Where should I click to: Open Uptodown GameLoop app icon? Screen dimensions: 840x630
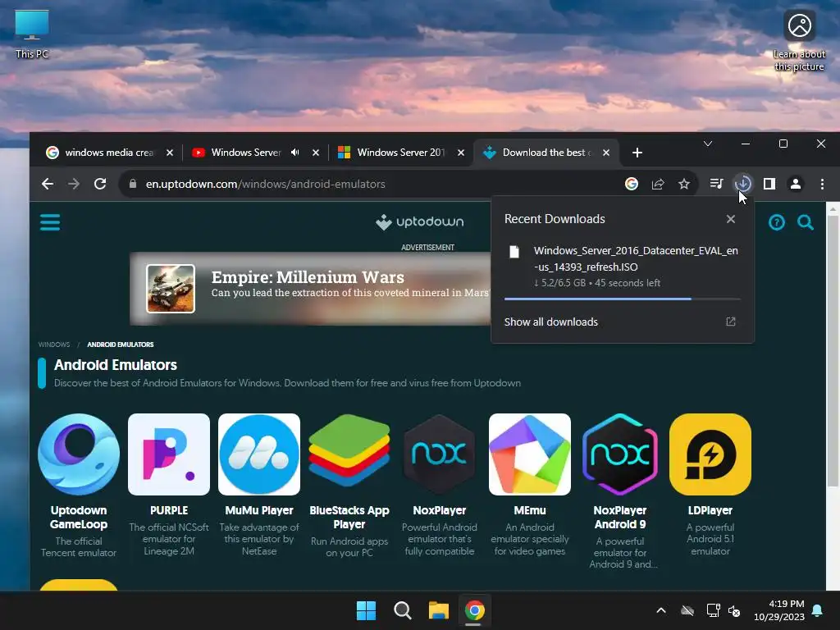(x=79, y=454)
